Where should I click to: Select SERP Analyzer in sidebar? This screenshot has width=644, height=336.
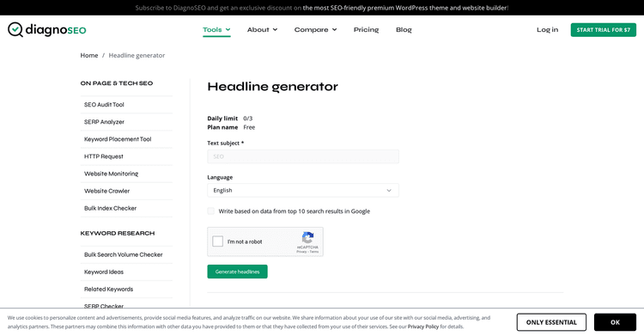pos(104,122)
